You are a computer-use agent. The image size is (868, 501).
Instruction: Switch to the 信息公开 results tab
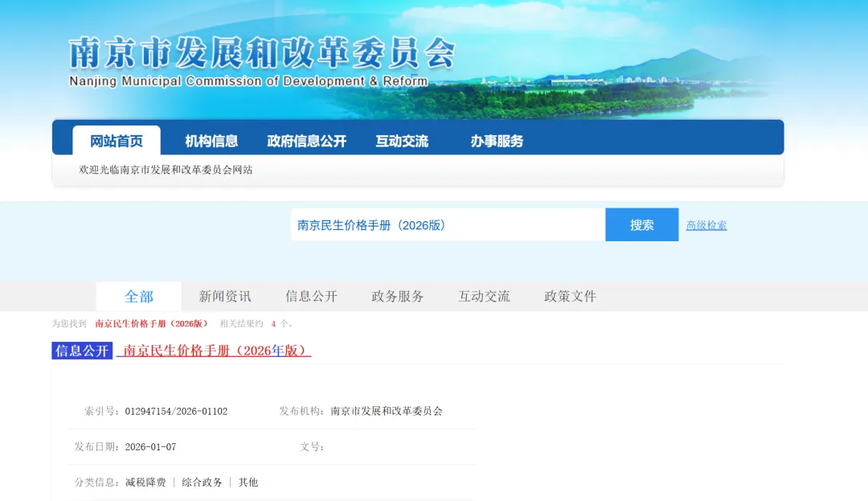tap(311, 296)
